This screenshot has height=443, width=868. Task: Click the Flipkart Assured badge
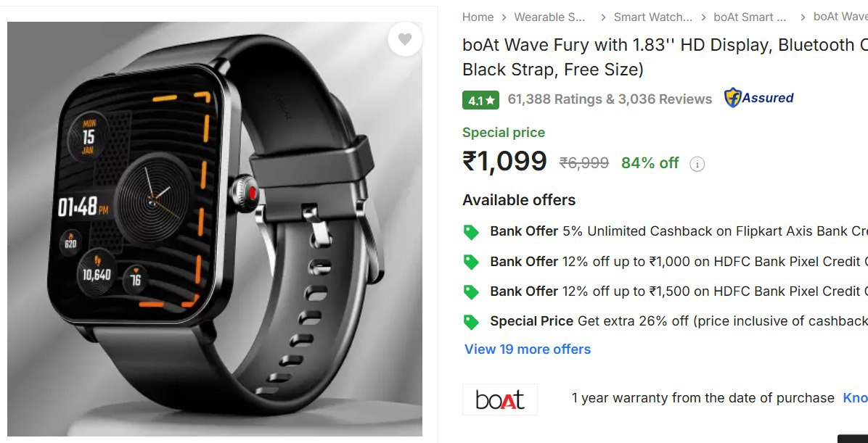point(759,99)
